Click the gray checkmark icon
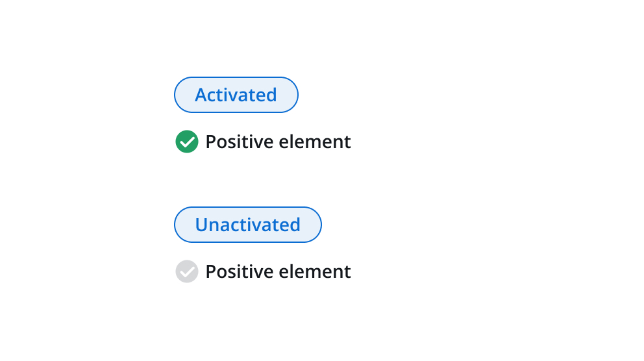The height and width of the screenshot is (361, 644). tap(187, 271)
